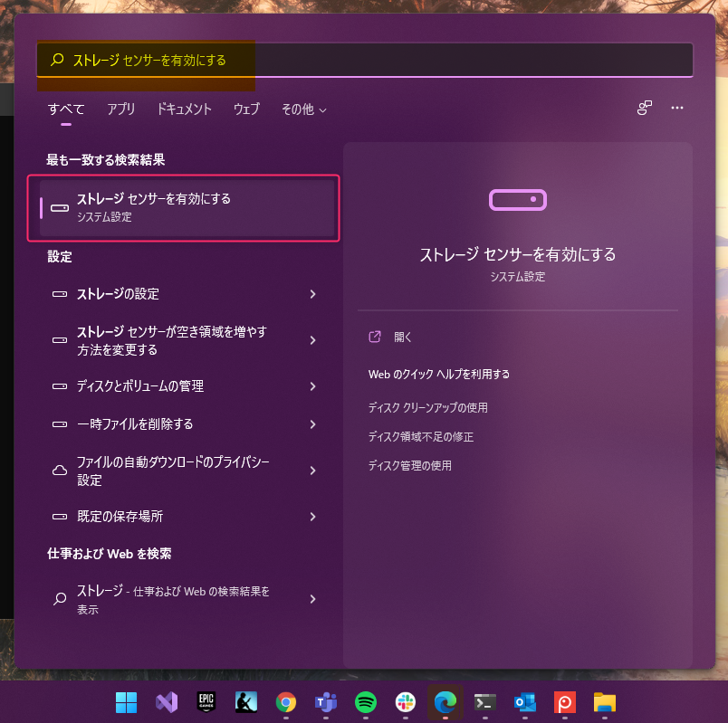Expand the ストレージの設定 result chevron
Image resolution: width=728 pixels, height=723 pixels.
click(x=312, y=294)
